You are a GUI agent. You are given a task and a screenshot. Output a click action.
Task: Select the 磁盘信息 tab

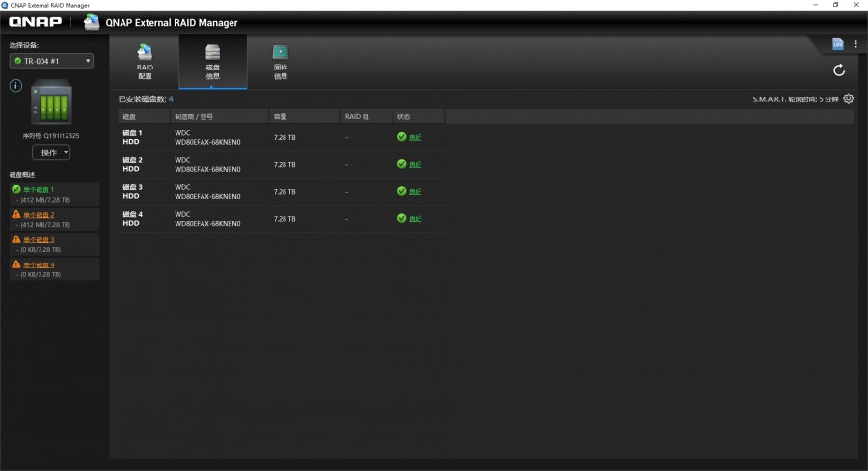(x=213, y=63)
